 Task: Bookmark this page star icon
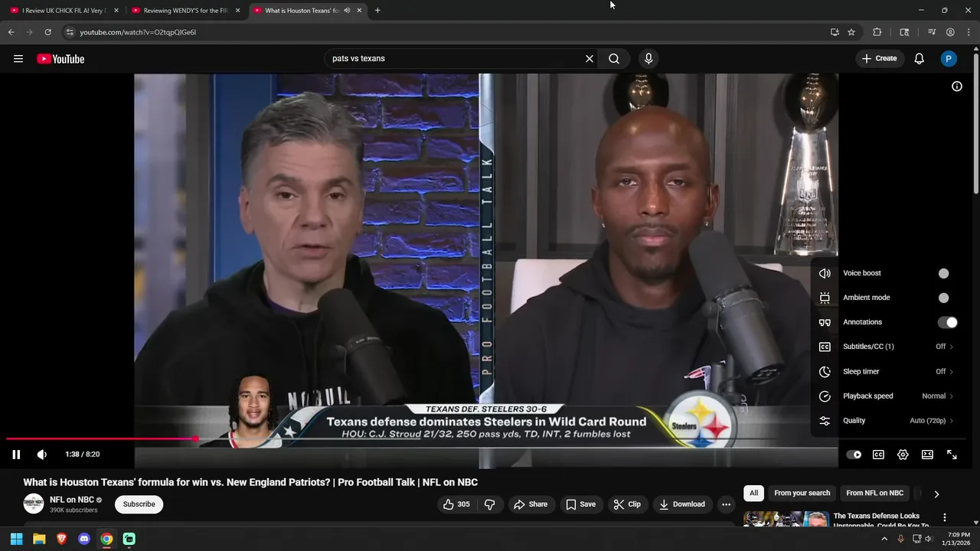click(x=851, y=32)
